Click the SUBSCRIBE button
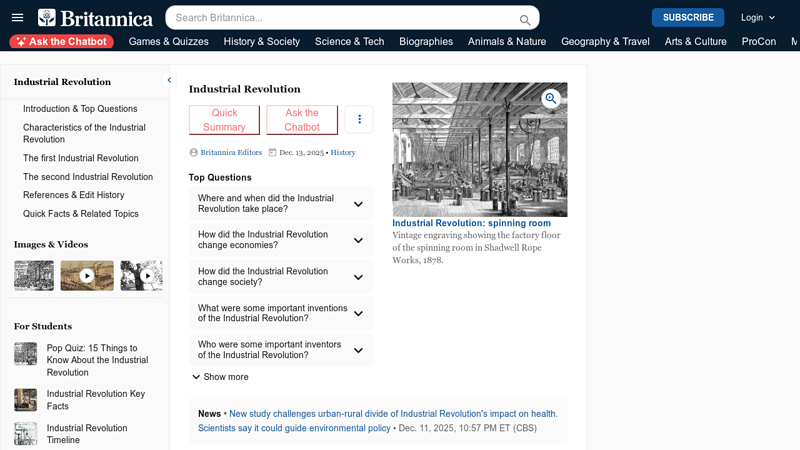The width and height of the screenshot is (800, 450). click(688, 17)
